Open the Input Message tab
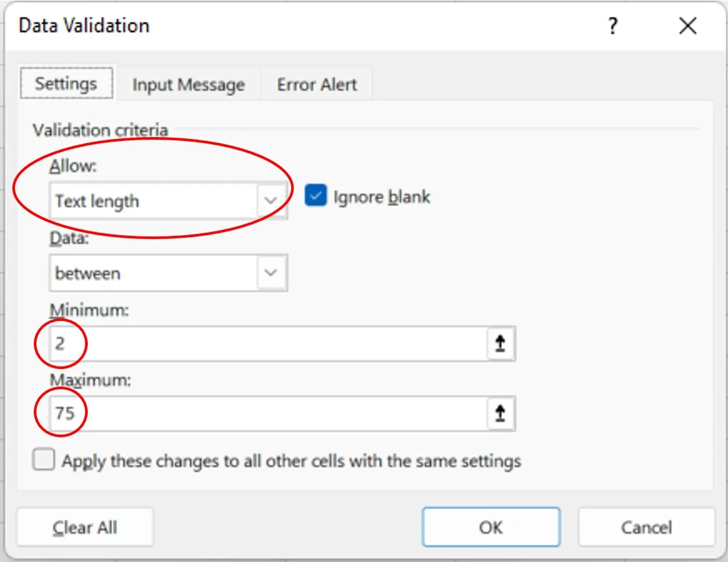Image resolution: width=728 pixels, height=562 pixels. click(x=188, y=84)
